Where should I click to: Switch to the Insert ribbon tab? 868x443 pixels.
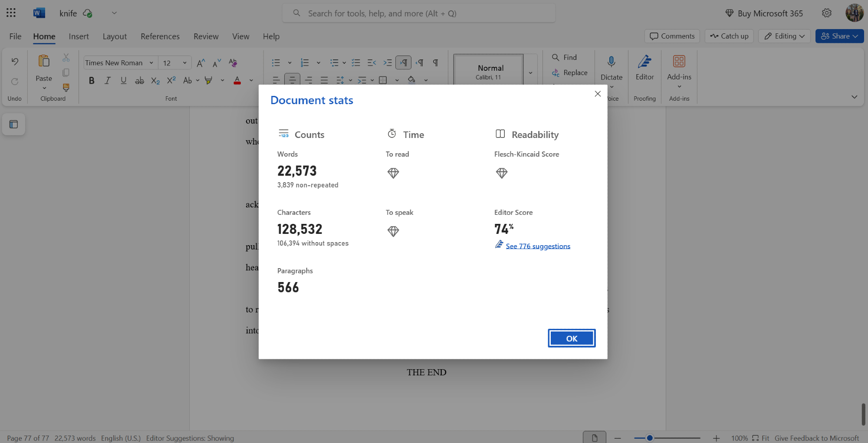(x=79, y=36)
